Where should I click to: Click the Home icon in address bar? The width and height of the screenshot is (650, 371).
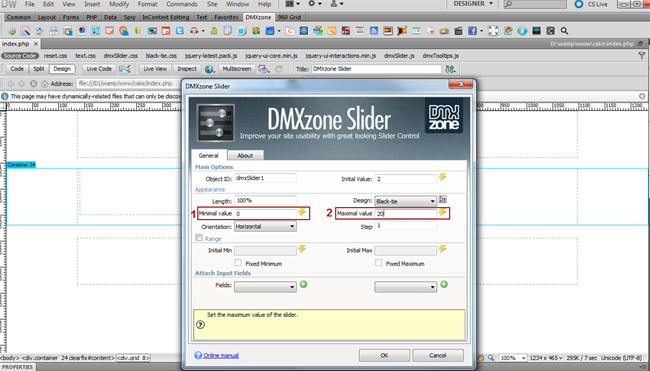[x=44, y=84]
